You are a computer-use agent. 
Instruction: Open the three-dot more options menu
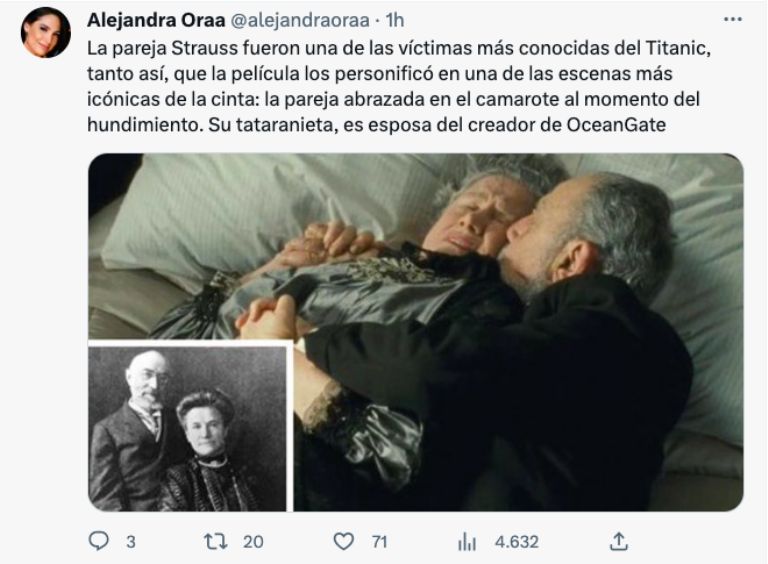point(733,20)
